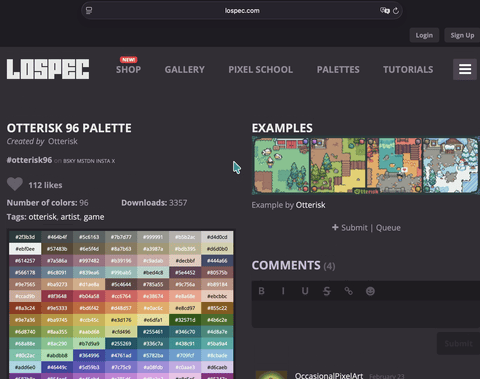
Task: Open the orange autumn example thumbnail
Action: click(394, 165)
